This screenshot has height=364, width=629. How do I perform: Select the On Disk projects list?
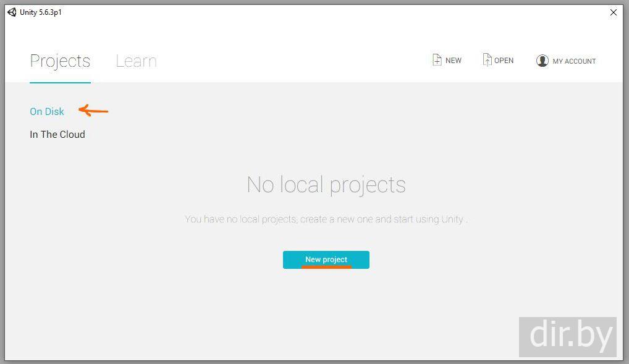[x=47, y=112]
